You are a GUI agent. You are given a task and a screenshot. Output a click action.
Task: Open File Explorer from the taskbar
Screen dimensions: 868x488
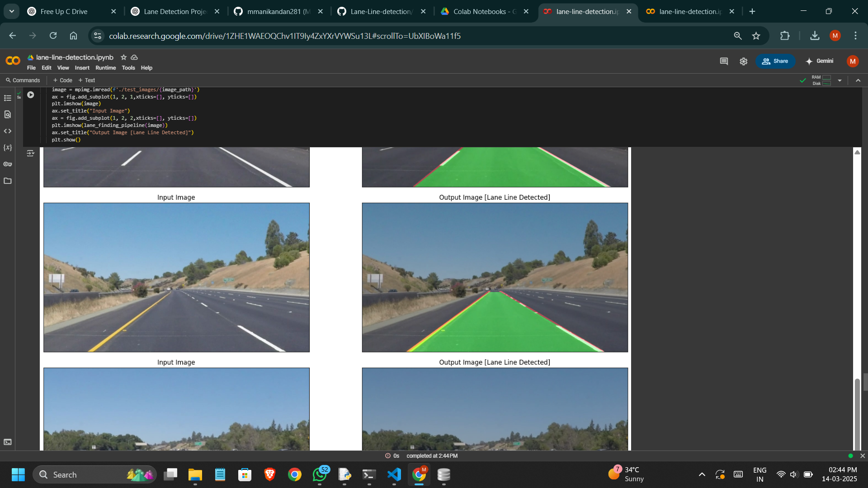click(195, 474)
